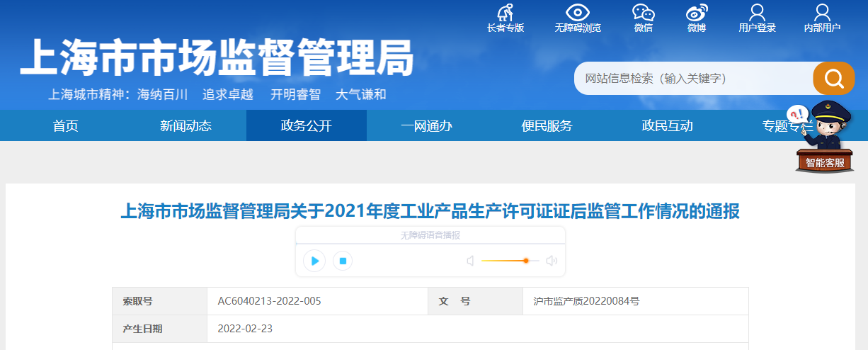
Task: Open the 便民服务 navigation item
Action: (547, 126)
